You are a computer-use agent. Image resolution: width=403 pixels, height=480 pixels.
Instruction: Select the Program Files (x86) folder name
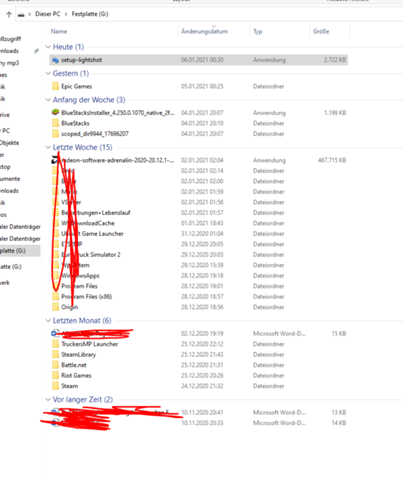[x=87, y=297]
